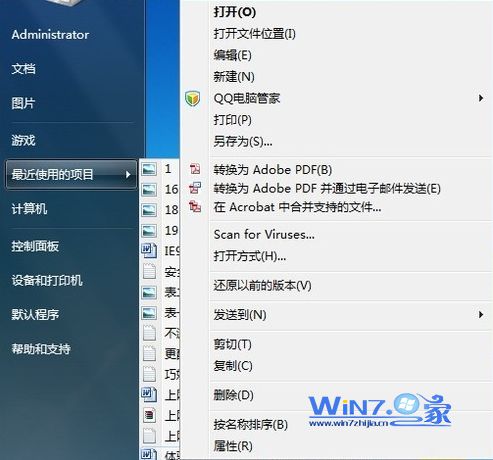The height and width of the screenshot is (460, 493).
Task: Select 还原以前的版本(V) menu entry
Action: point(262,285)
